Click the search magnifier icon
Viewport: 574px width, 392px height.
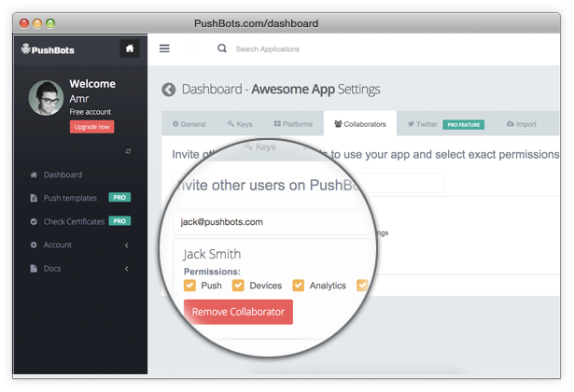(222, 49)
